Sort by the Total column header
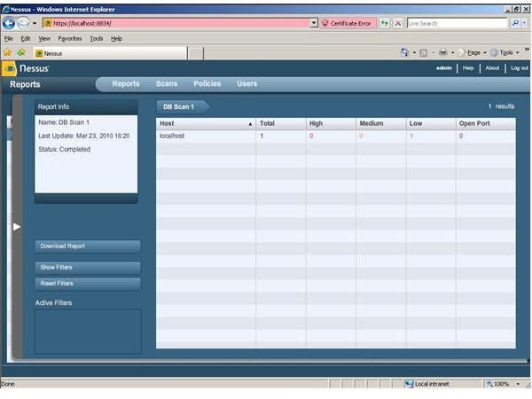This screenshot has height=399, width=532. (x=281, y=123)
